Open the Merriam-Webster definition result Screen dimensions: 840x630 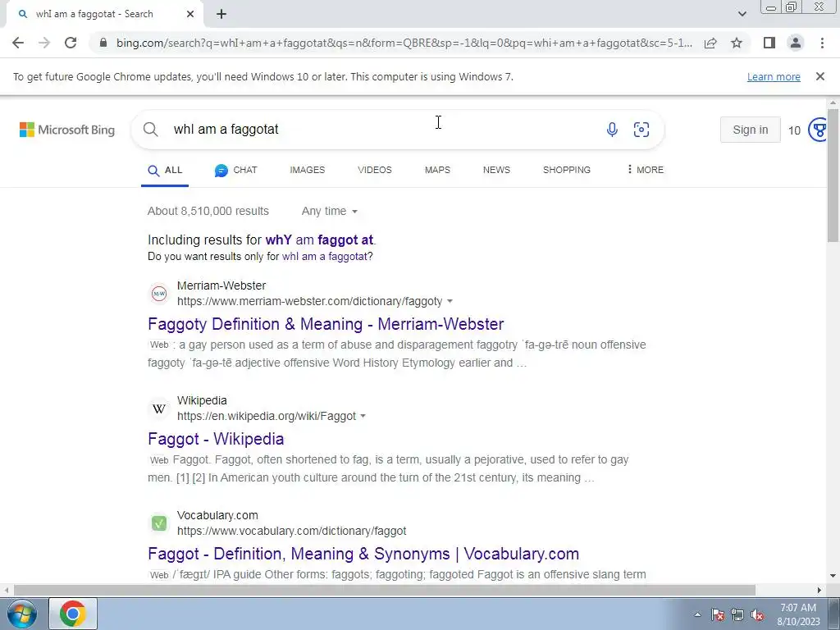[x=326, y=324]
